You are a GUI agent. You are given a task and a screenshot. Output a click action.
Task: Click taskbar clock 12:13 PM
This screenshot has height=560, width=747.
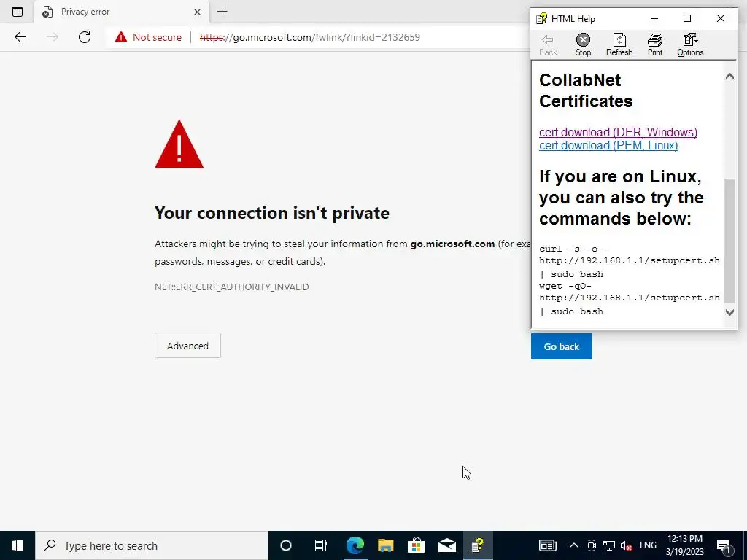click(x=684, y=545)
